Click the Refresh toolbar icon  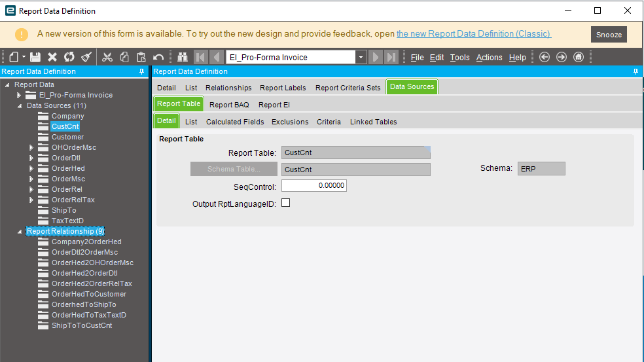[x=69, y=57]
